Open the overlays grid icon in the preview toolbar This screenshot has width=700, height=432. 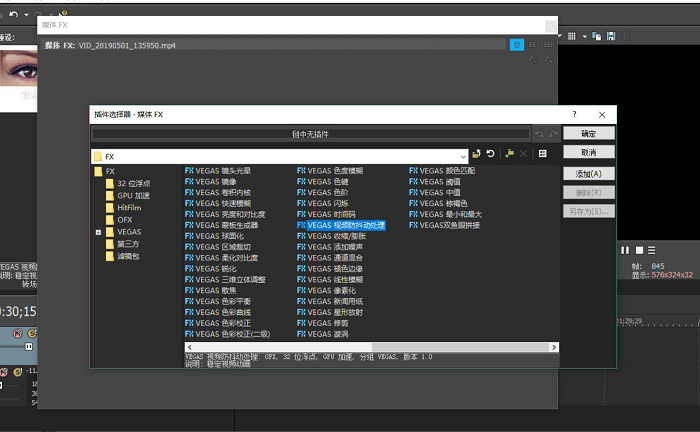[x=571, y=36]
